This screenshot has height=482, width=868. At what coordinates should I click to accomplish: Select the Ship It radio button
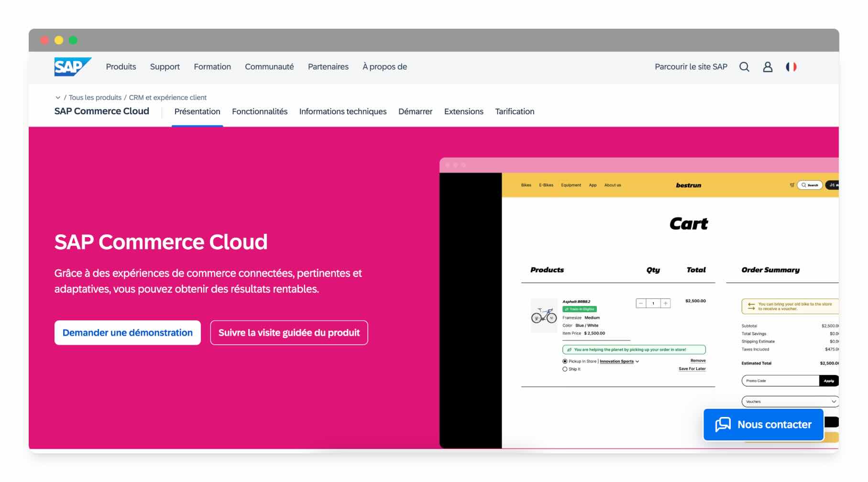pyautogui.click(x=565, y=369)
